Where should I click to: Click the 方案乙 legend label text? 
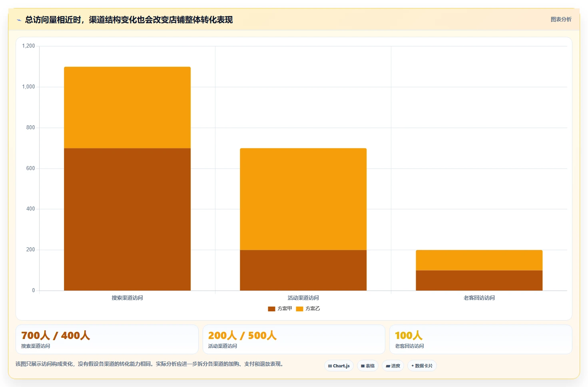(x=313, y=309)
